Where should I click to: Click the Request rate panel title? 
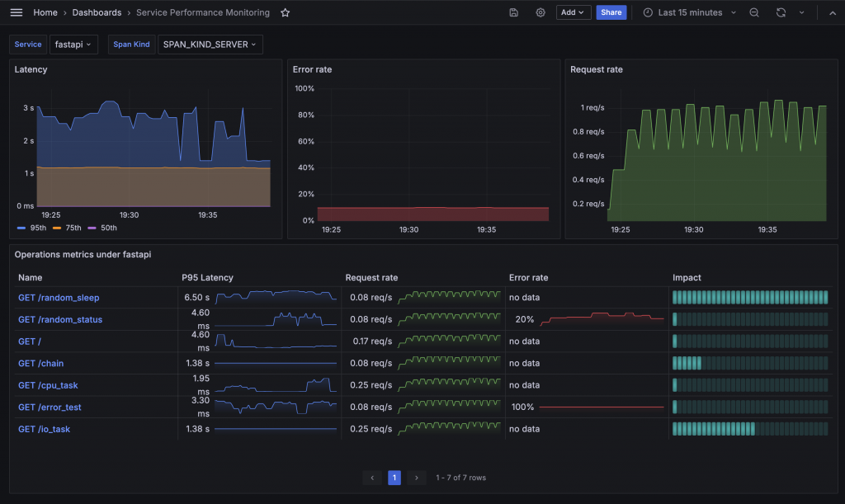coord(596,69)
